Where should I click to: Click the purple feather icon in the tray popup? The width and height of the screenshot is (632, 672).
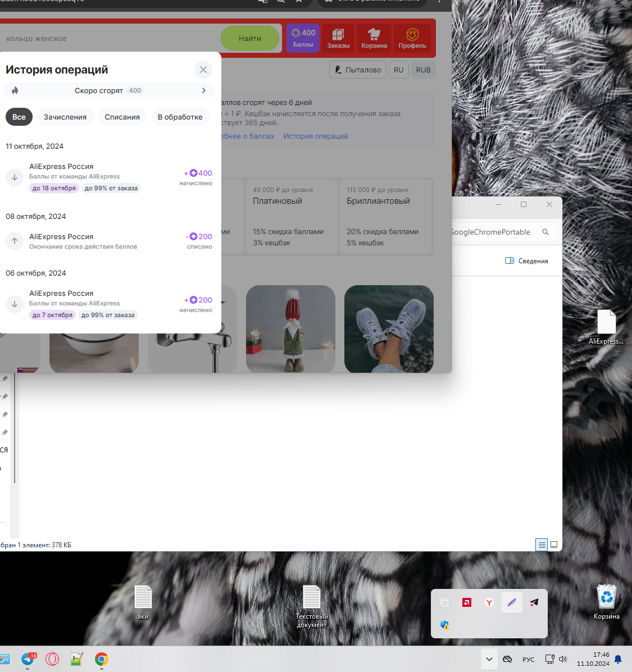point(512,602)
